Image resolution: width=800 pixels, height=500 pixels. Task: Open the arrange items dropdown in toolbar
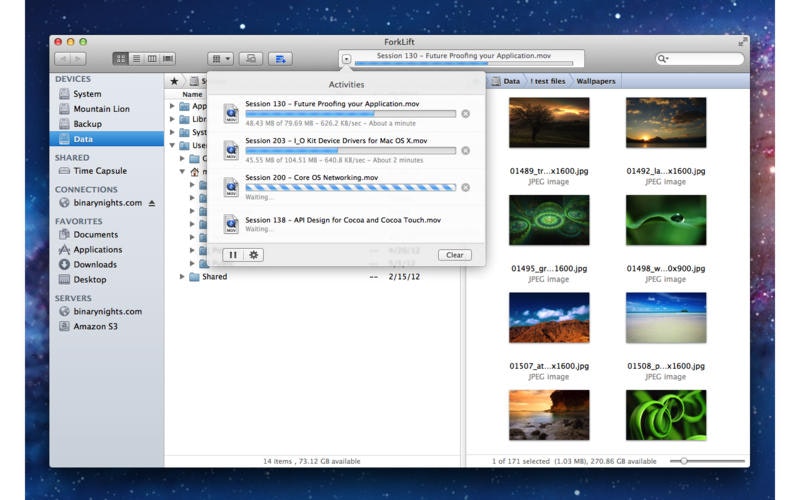coord(220,59)
